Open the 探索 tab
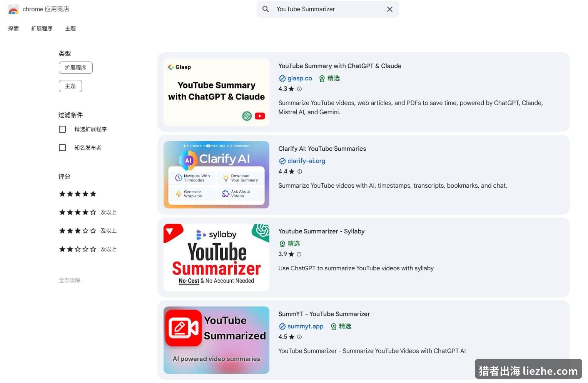This screenshot has width=588, height=383. click(x=13, y=28)
